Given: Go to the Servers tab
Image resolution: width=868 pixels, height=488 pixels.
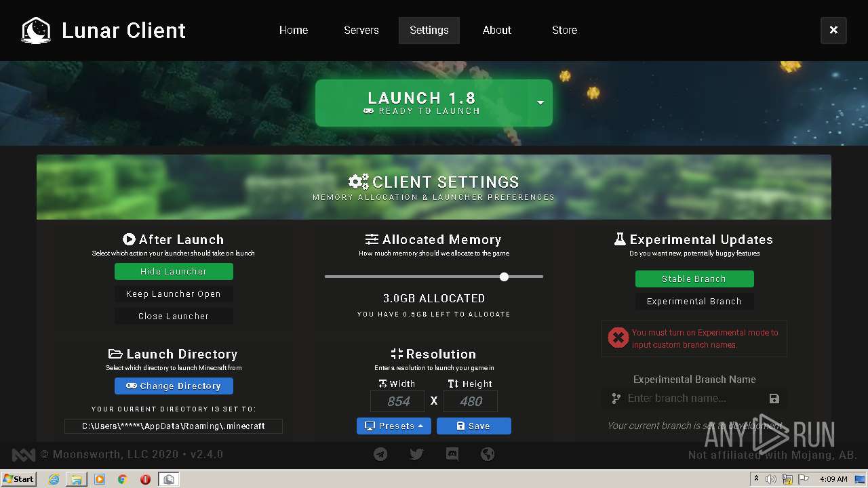Looking at the screenshot, I should (x=361, y=30).
